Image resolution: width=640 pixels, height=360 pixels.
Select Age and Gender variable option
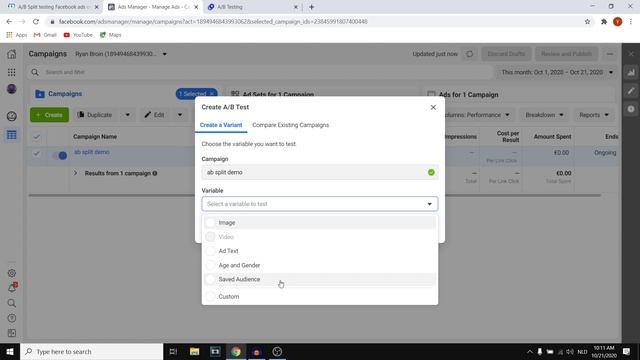click(x=320, y=265)
